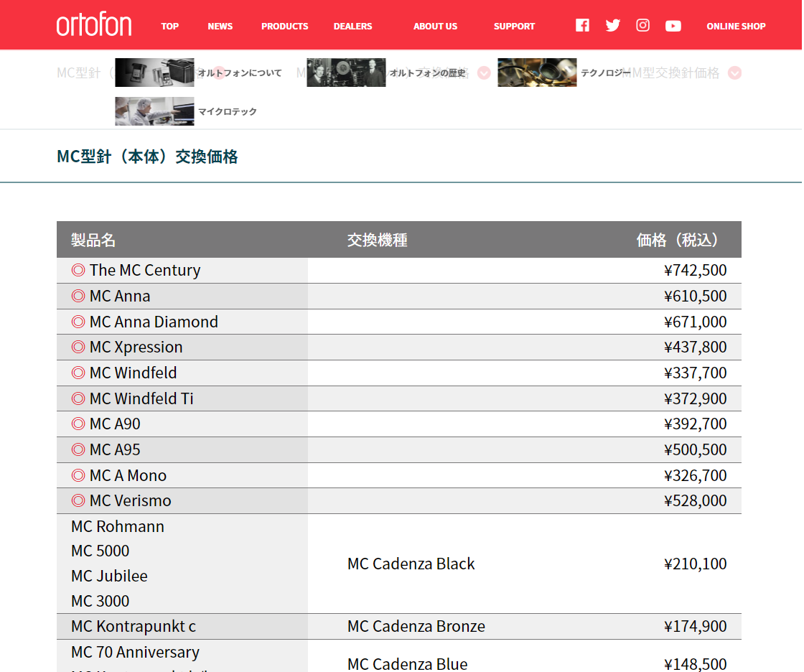
Task: Visit the ONLINE SHOP link
Action: (736, 26)
